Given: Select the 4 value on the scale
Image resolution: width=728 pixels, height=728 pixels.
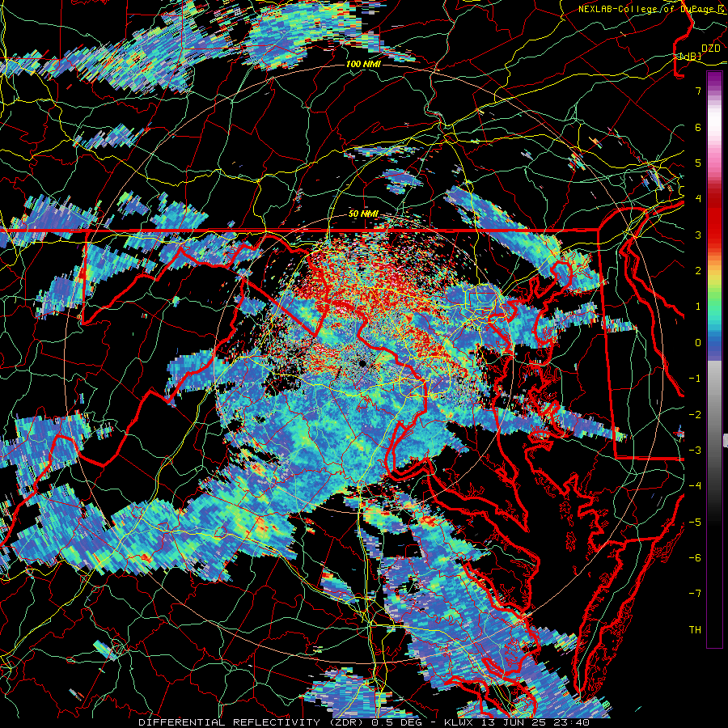Looking at the screenshot, I should coord(698,199).
